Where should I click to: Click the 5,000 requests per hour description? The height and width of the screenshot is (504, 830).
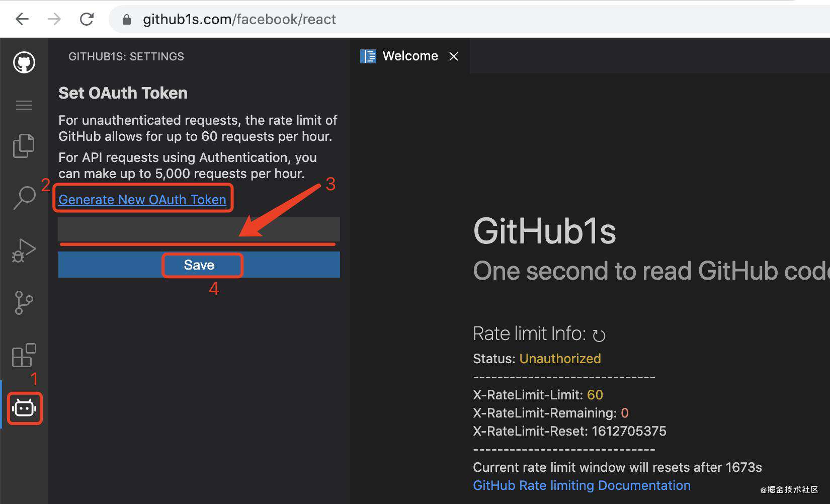tap(188, 165)
